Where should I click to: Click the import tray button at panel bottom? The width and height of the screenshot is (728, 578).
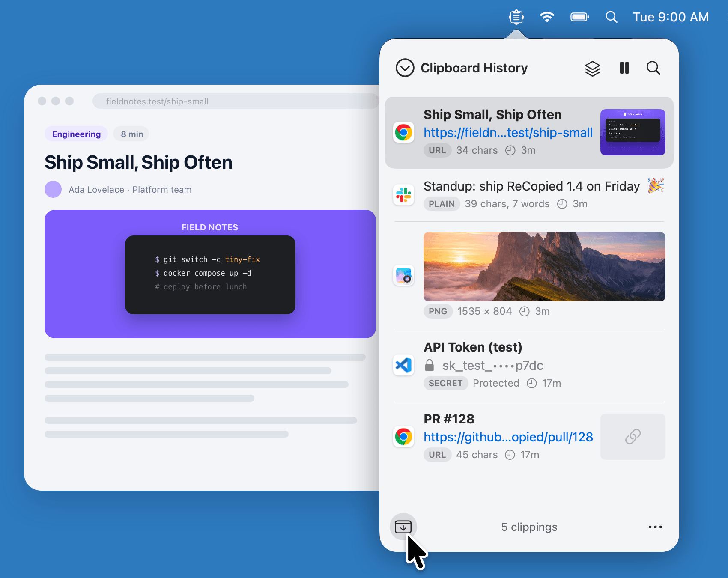[403, 527]
